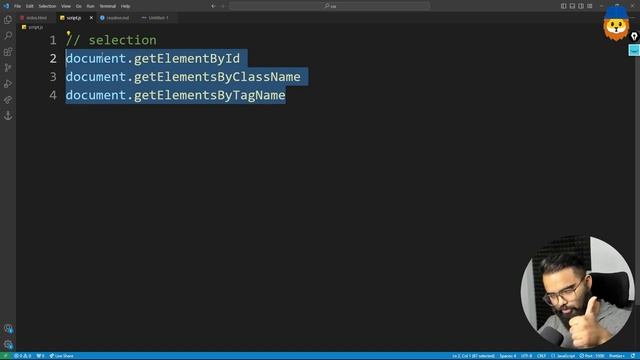640x360 pixels.
Task: Click Port: 5500 in status bar
Action: [x=592, y=356]
